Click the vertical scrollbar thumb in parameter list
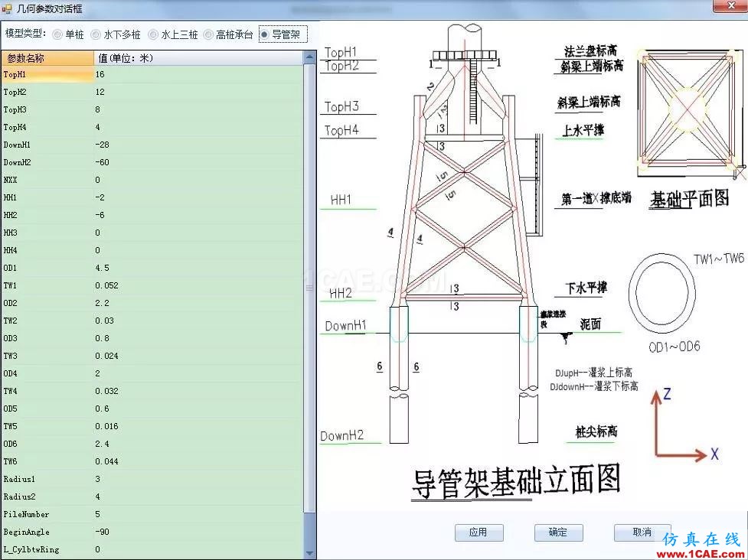The width and height of the screenshot is (748, 560). pyautogui.click(x=309, y=288)
